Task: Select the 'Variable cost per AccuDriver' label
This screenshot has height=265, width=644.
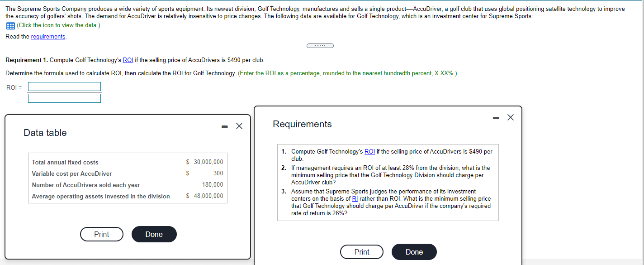Action: pyautogui.click(x=72, y=173)
